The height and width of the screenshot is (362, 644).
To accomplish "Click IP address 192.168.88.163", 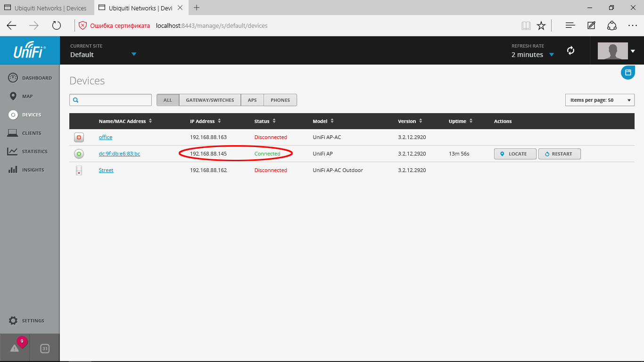I will pyautogui.click(x=208, y=137).
